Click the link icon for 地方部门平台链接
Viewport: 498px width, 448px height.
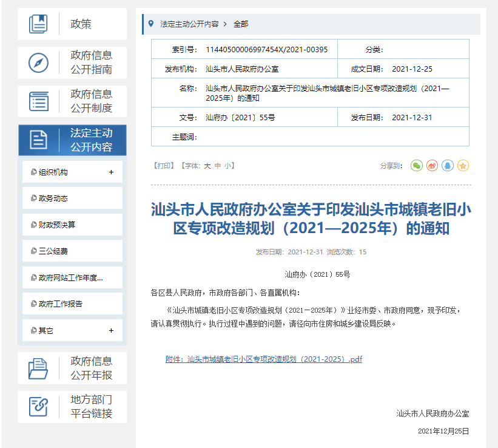38,407
